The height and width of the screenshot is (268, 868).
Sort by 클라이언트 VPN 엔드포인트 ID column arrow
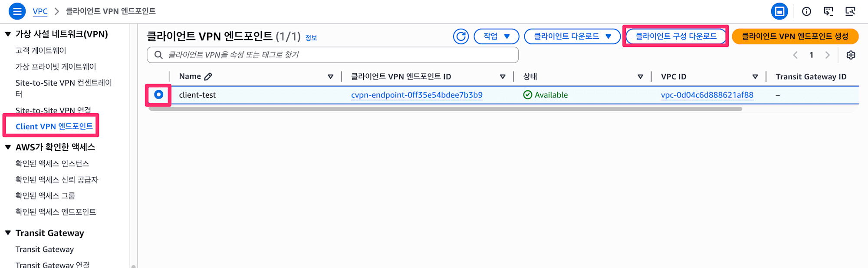coord(503,77)
